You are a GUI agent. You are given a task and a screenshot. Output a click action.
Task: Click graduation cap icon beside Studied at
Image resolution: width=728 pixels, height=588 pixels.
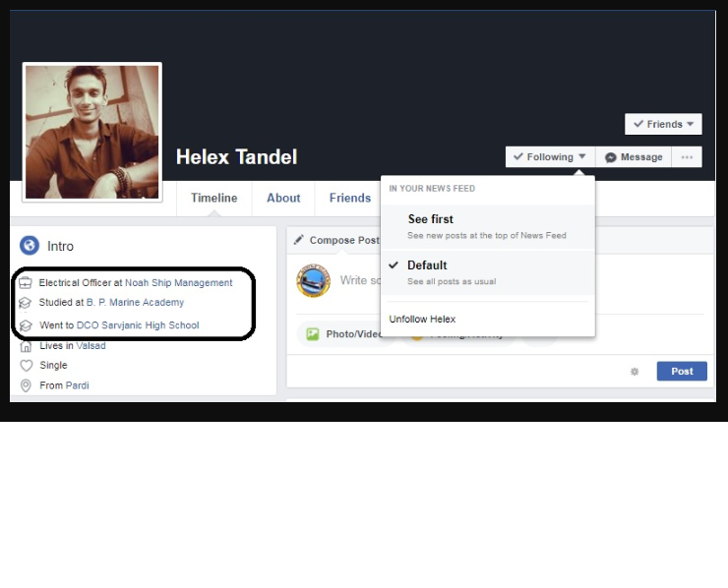(x=25, y=303)
